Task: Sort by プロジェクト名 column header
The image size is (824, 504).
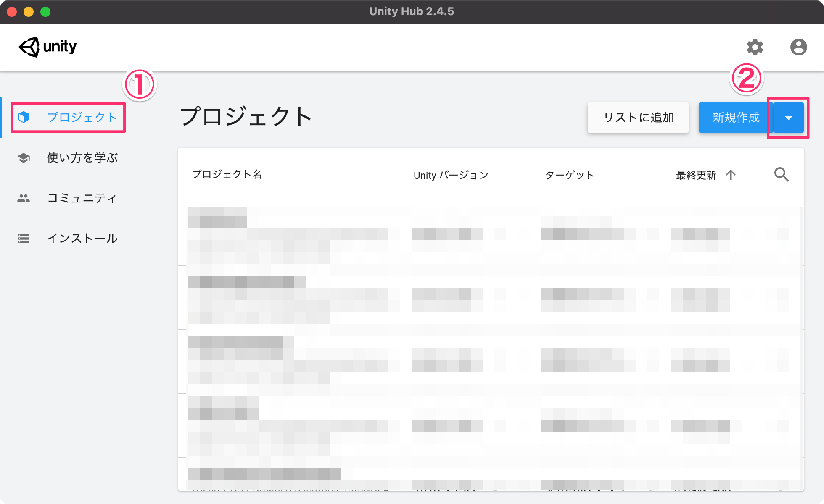Action: point(227,174)
